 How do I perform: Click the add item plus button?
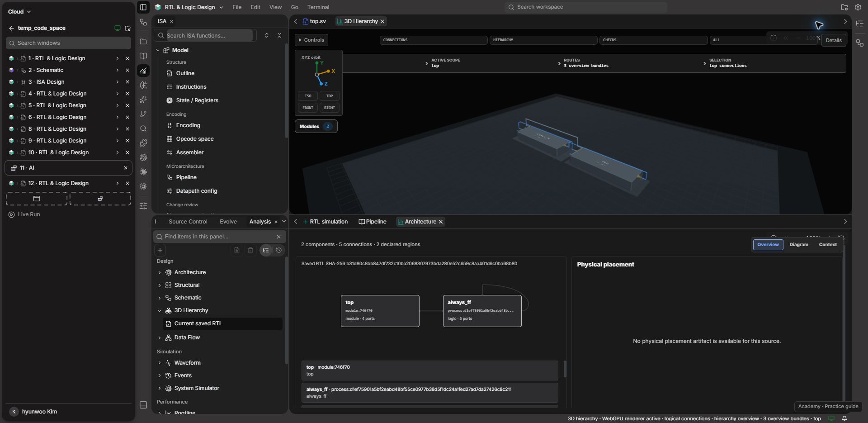pyautogui.click(x=160, y=250)
